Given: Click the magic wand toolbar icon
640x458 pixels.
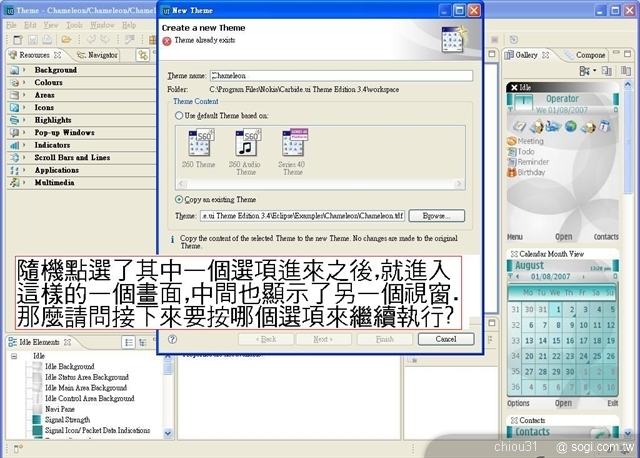Looking at the screenshot, I should click(130, 40).
